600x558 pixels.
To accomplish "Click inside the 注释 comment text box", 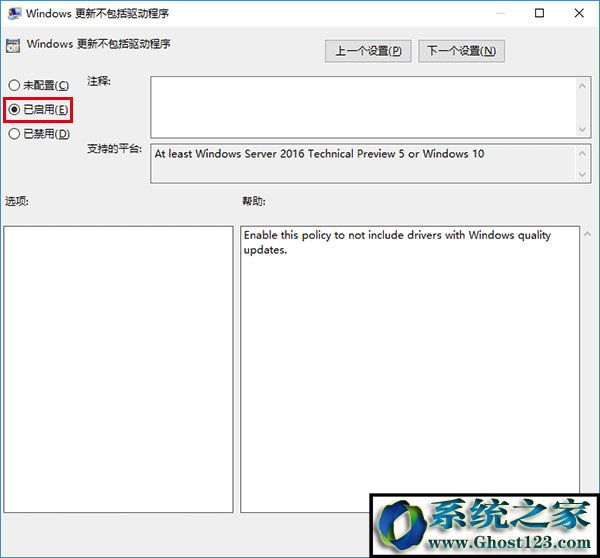I will (363, 107).
